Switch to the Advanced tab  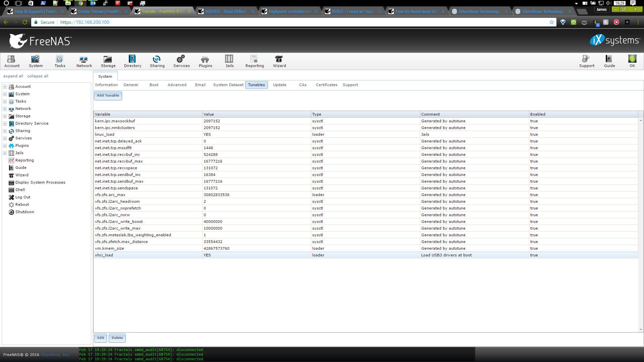click(177, 85)
